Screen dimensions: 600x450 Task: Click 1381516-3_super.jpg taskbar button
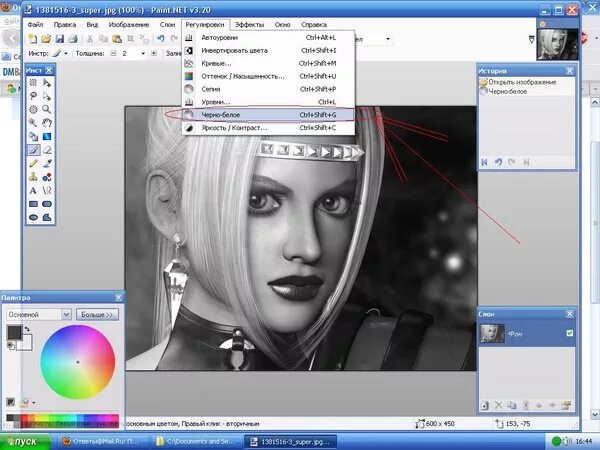[x=290, y=442]
